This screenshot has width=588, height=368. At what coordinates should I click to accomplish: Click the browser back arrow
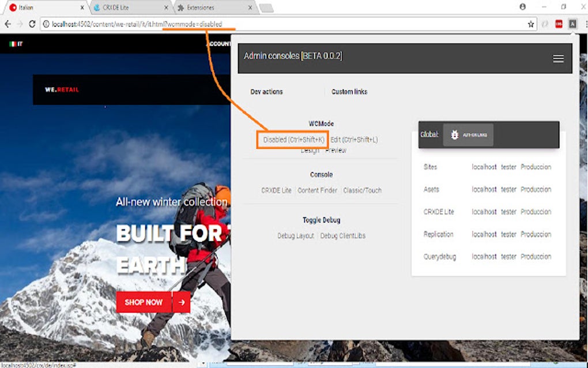7,24
